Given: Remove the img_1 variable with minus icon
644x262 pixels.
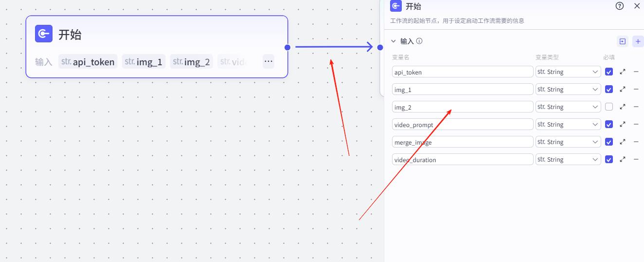Looking at the screenshot, I should click(636, 90).
